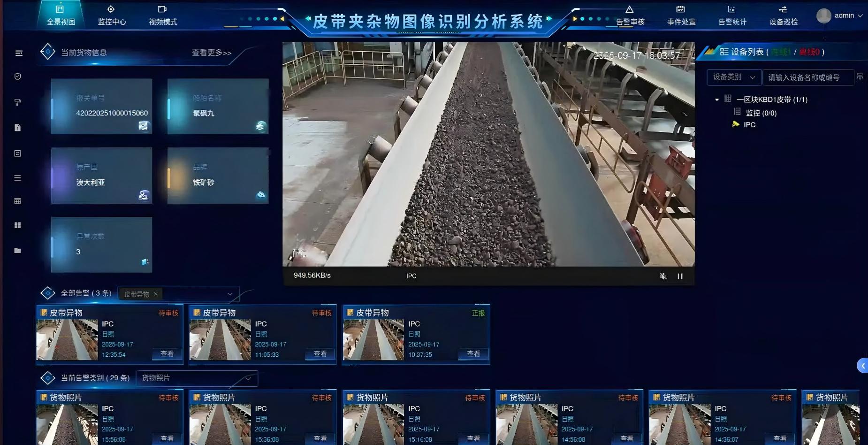Image resolution: width=868 pixels, height=445 pixels.
Task: View the 货物照片 record from 14:36:07
Action: 780,439
